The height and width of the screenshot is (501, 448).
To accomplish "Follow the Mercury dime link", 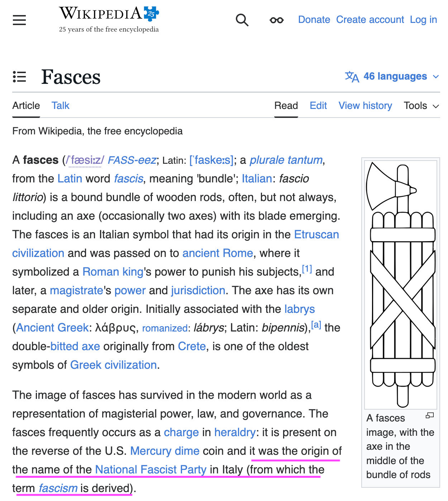I will [x=165, y=451].
